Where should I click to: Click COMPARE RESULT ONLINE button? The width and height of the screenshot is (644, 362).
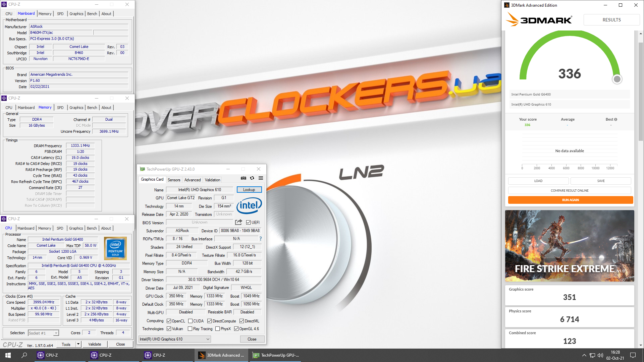click(x=570, y=190)
